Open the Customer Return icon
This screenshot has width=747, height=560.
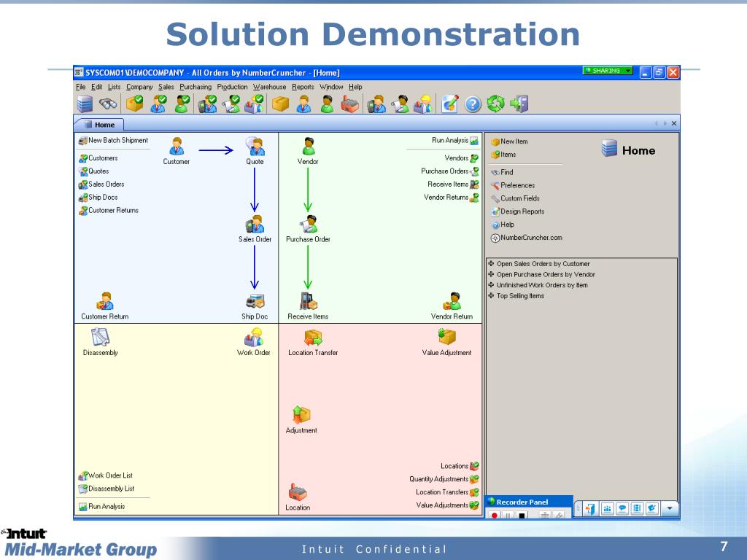pyautogui.click(x=105, y=301)
